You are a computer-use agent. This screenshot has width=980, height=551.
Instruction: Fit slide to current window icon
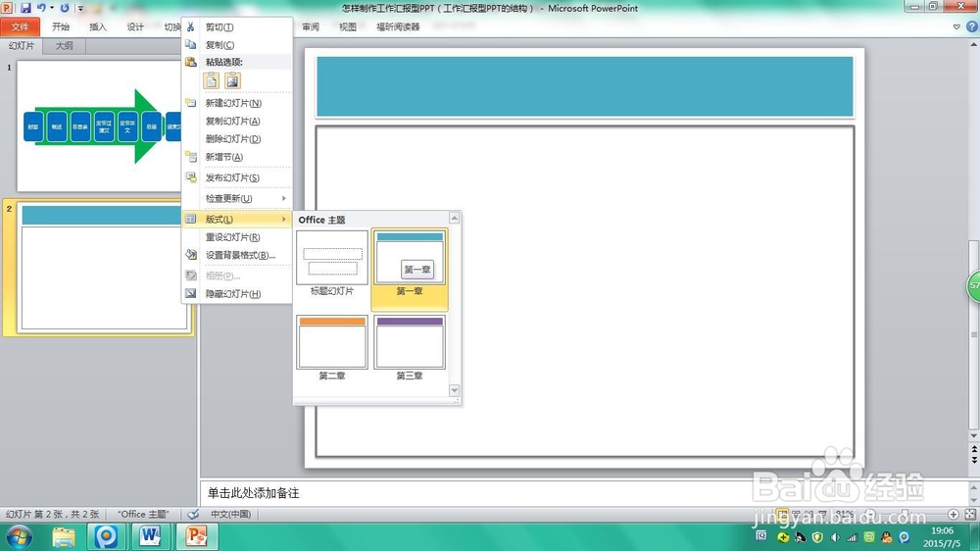click(x=970, y=514)
